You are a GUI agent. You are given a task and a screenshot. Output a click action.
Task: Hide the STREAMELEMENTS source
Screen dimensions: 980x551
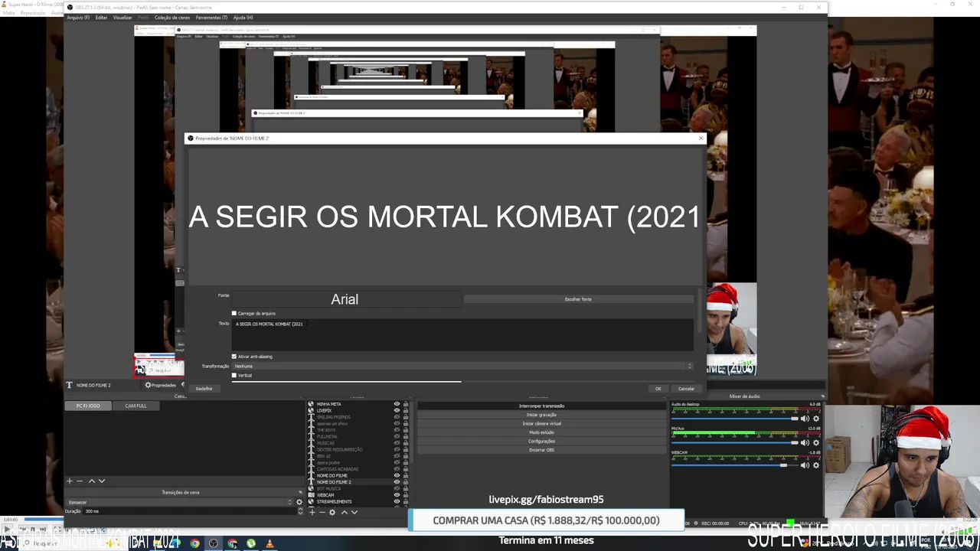pyautogui.click(x=397, y=501)
